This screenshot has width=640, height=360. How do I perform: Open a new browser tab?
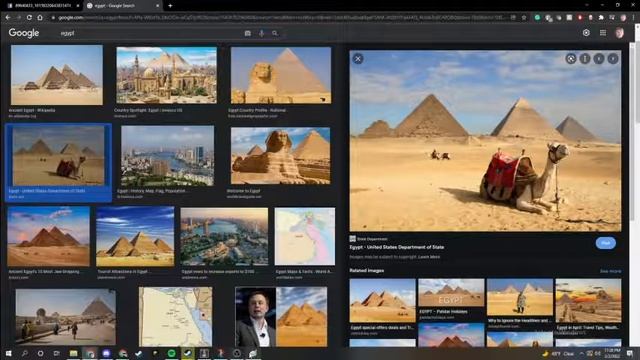pyautogui.click(x=170, y=6)
